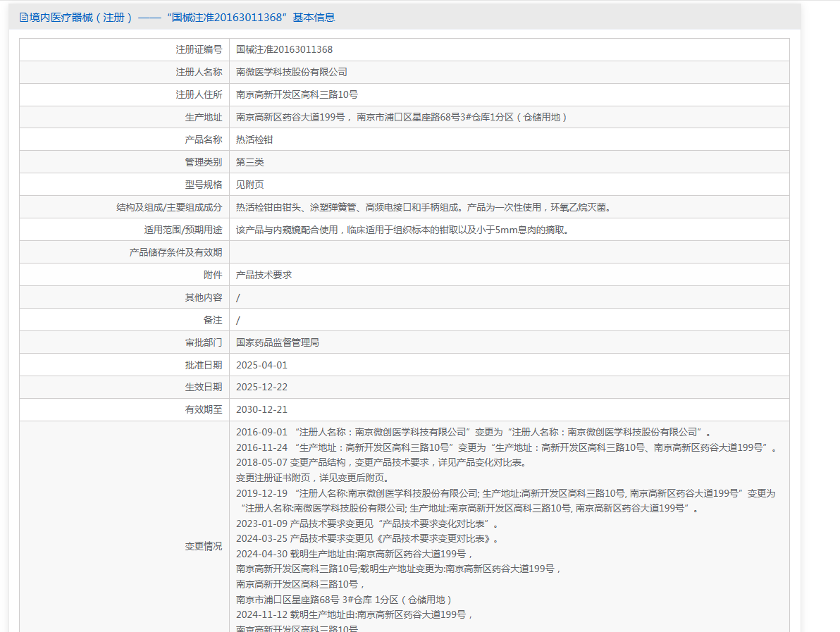The image size is (840, 632).
Task: Click 产品技术要求 in the 附件 row
Action: [x=264, y=275]
